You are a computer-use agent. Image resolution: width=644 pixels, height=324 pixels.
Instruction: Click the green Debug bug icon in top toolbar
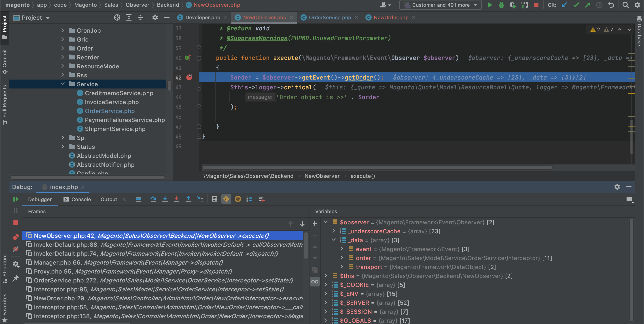point(501,5)
